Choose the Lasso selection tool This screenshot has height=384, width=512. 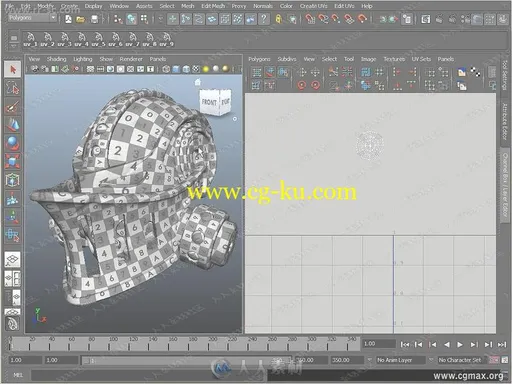point(13,88)
